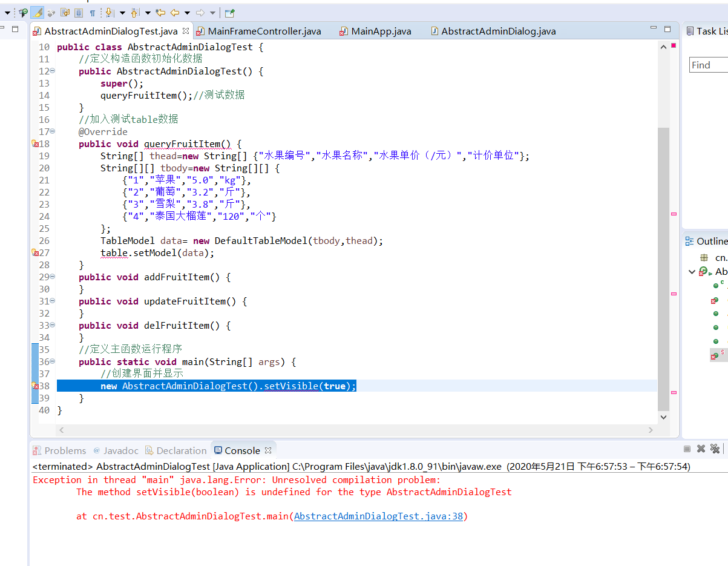Minimize the left side panel
This screenshot has height=566, width=728.
point(2,28)
